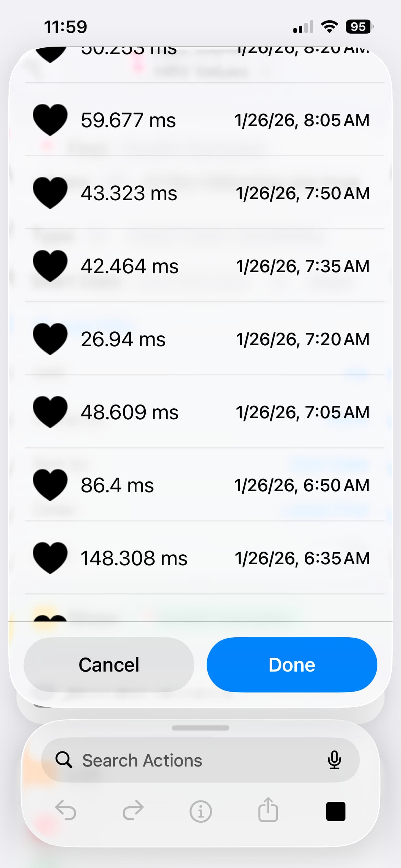The image size is (401, 868).
Task: Tap the share icon
Action: tap(268, 810)
